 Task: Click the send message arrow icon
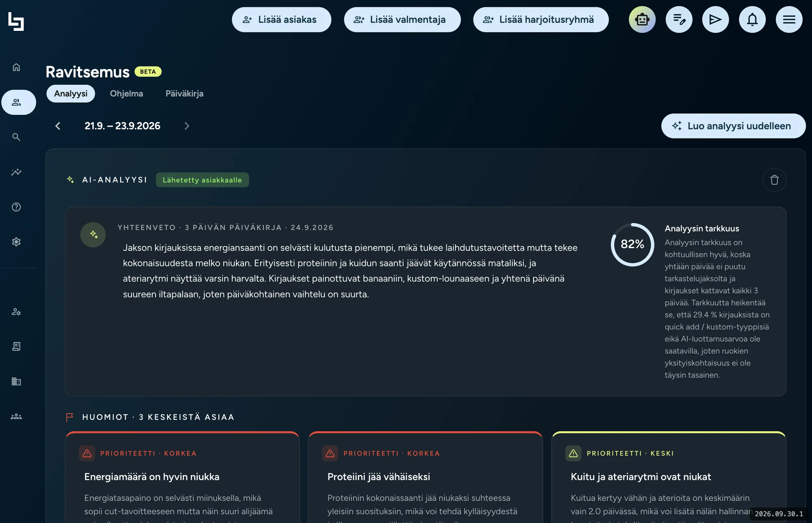[x=715, y=19]
